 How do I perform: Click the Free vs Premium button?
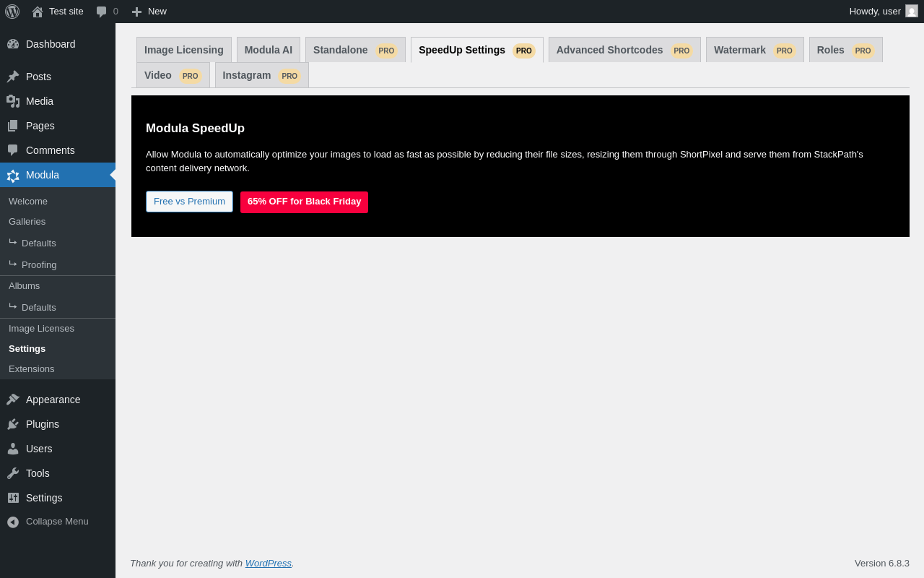click(189, 202)
